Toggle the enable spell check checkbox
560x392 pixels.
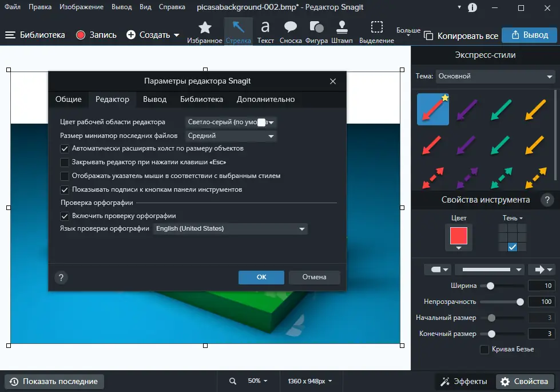[x=65, y=216]
